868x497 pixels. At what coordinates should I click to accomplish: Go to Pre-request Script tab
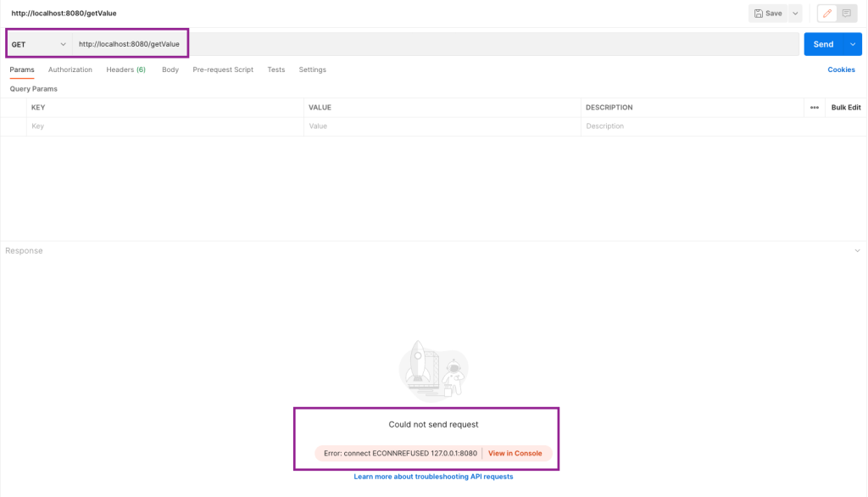(223, 70)
